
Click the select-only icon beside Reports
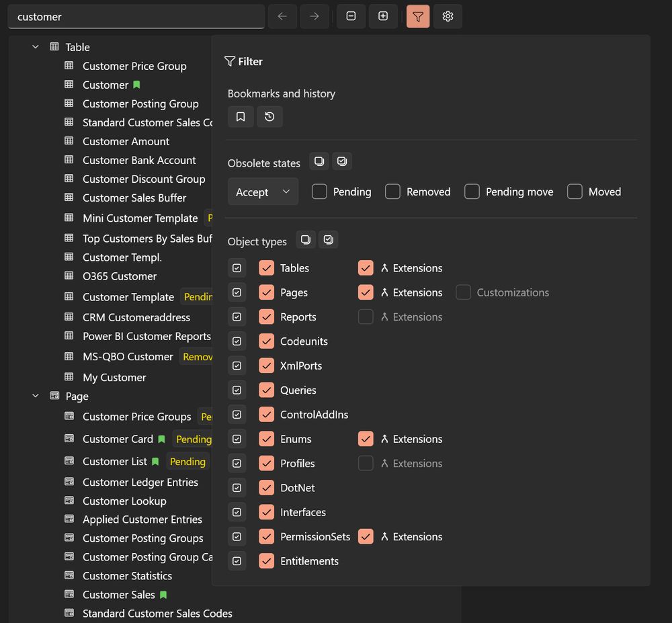[237, 317]
